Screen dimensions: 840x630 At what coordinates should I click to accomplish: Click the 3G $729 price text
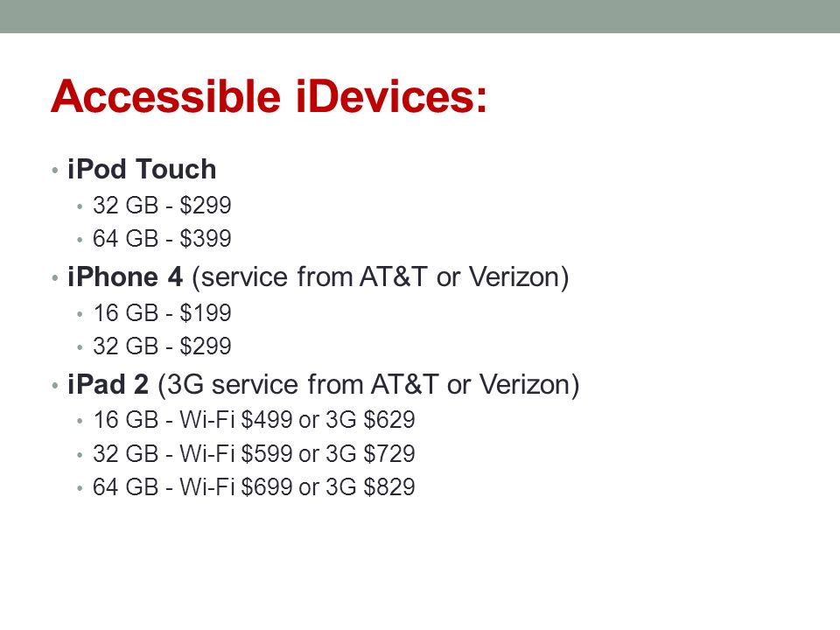370,454
